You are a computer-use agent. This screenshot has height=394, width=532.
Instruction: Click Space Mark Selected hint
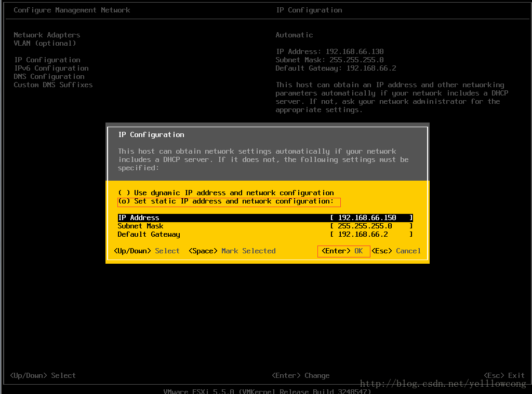click(x=232, y=251)
